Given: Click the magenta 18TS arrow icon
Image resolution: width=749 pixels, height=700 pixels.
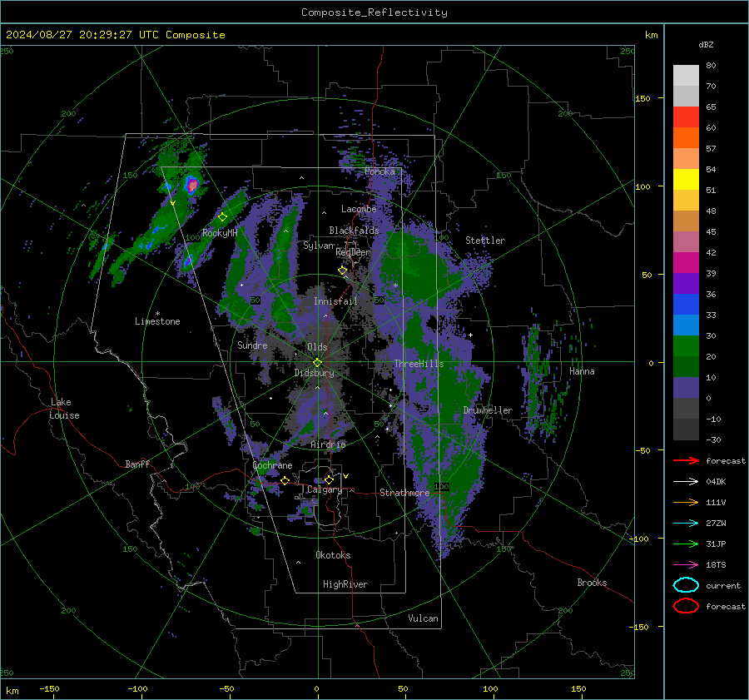Looking at the screenshot, I should click(x=686, y=565).
